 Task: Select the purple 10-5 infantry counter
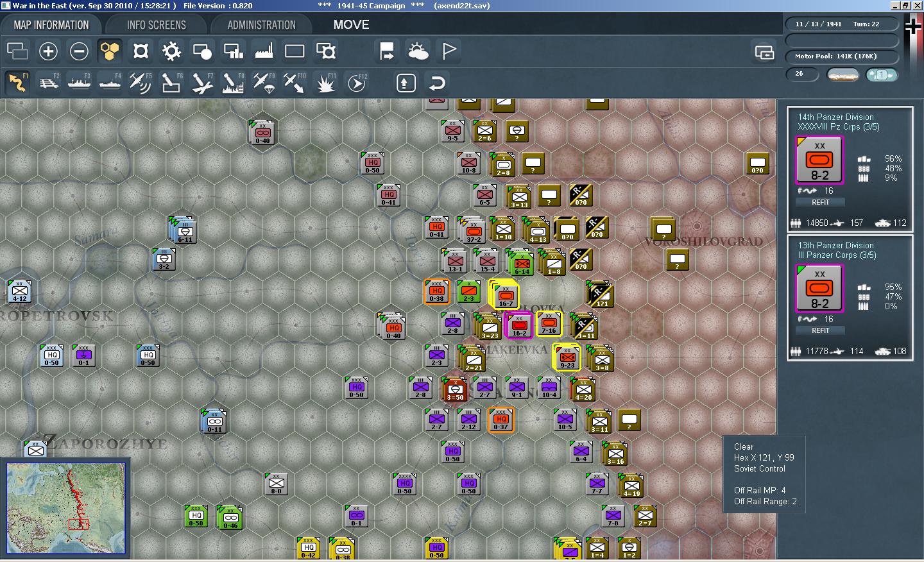(565, 420)
